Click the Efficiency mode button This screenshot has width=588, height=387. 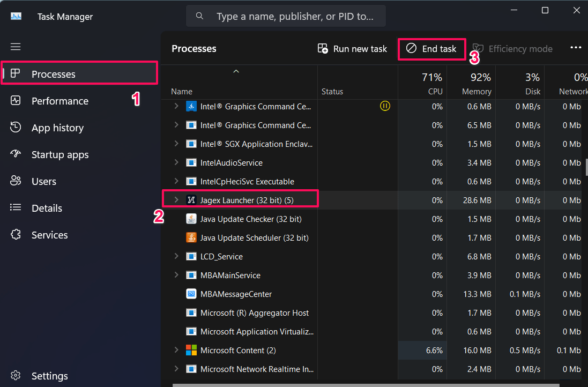[x=512, y=49]
